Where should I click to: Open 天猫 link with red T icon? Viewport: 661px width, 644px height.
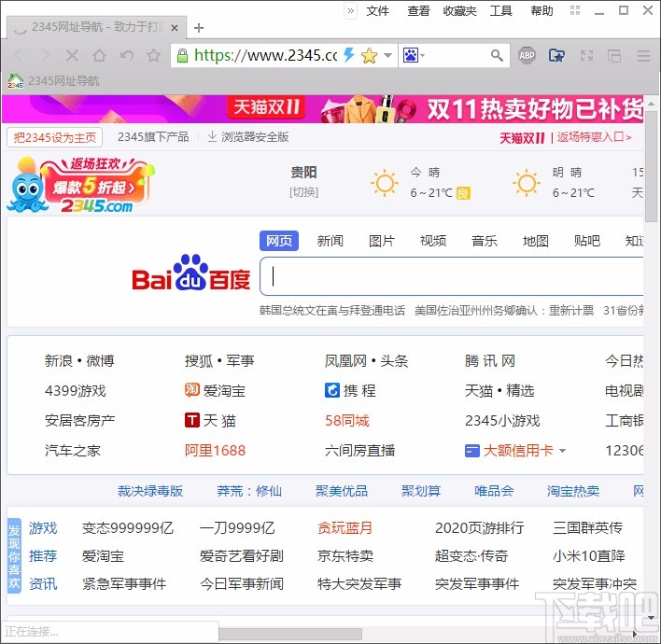pos(210,421)
